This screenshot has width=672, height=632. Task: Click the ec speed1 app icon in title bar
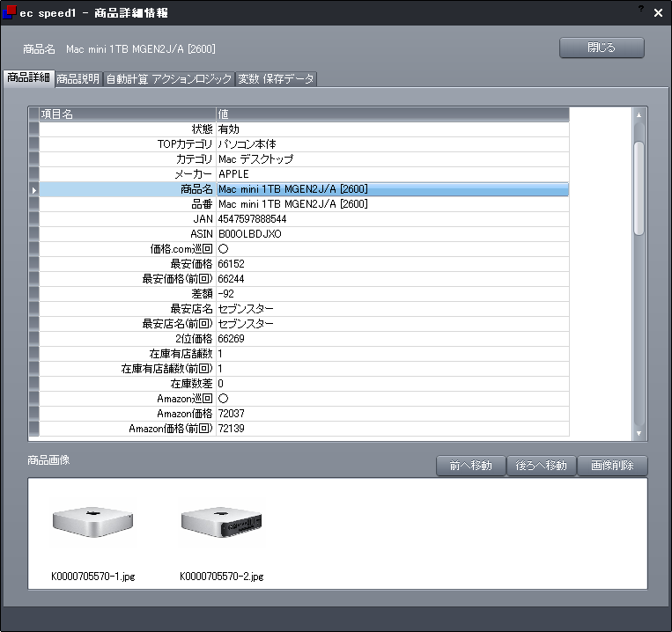point(10,12)
